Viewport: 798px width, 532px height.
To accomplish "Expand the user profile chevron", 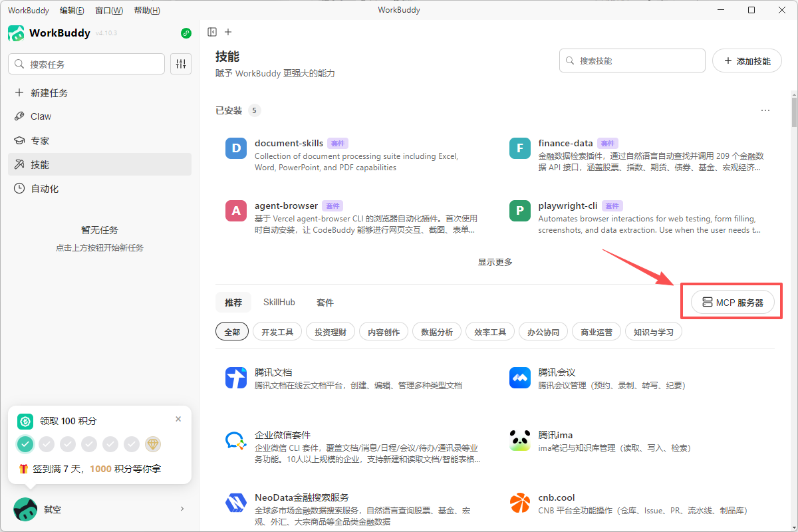I will coord(182,509).
